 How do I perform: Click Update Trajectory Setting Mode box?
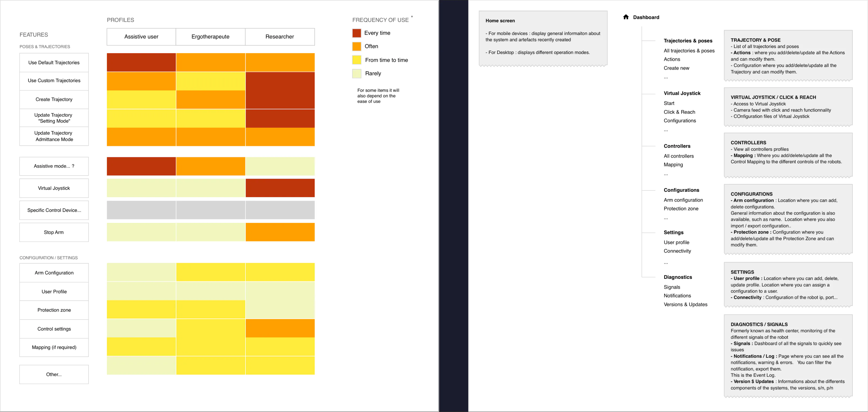[x=54, y=118]
